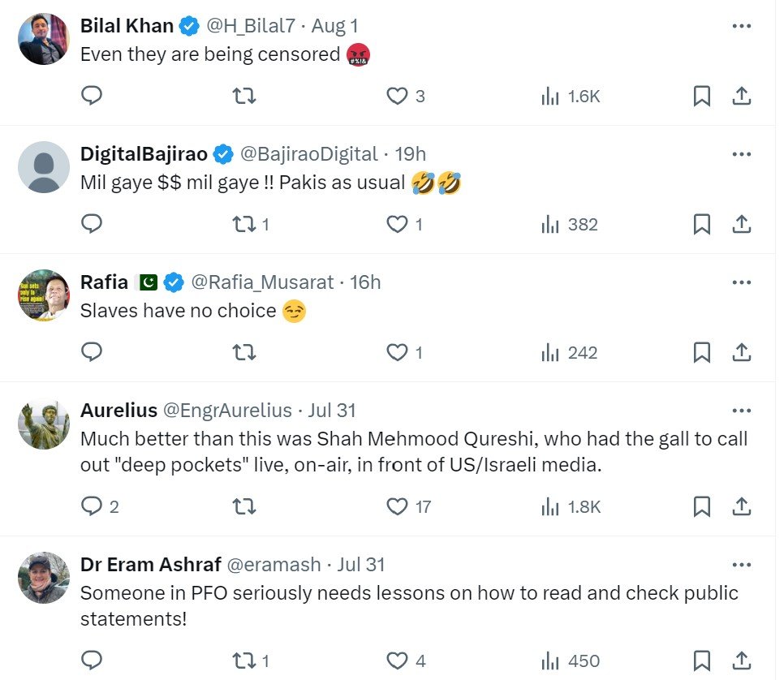Bookmark Bilal Khan's tweet
Image resolution: width=784 pixels, height=680 pixels.
coord(702,97)
